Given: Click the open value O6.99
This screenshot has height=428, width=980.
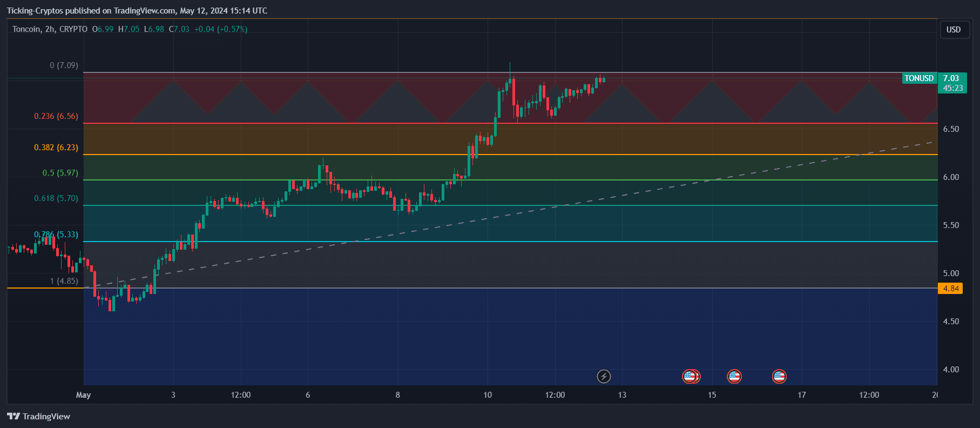Looking at the screenshot, I should [x=103, y=29].
